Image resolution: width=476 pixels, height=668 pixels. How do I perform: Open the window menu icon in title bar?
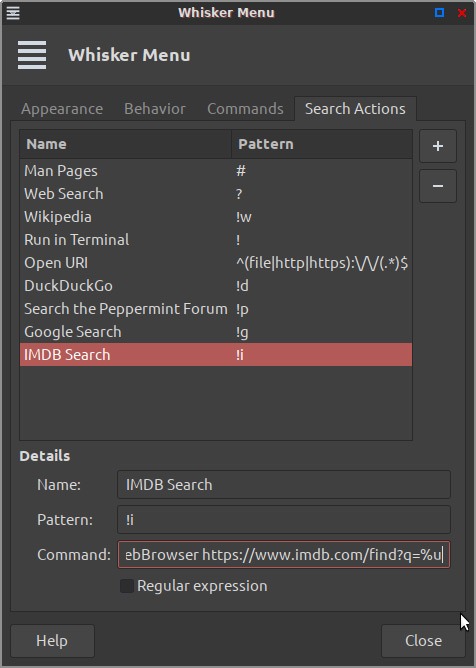[x=13, y=12]
